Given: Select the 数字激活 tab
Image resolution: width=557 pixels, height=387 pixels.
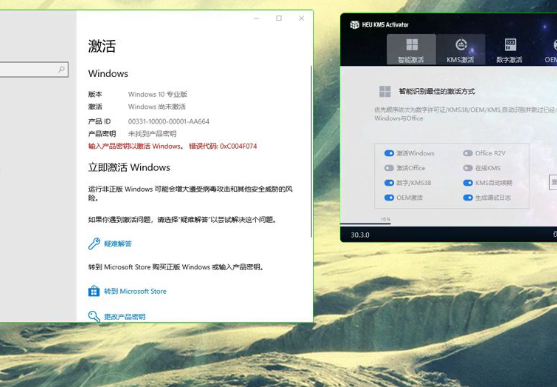Looking at the screenshot, I should (x=509, y=49).
